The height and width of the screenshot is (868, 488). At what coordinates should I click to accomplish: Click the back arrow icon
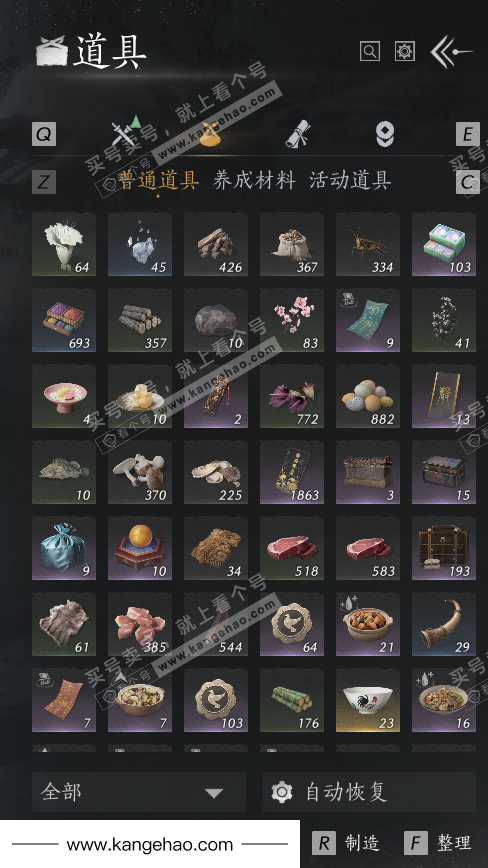[x=451, y=51]
